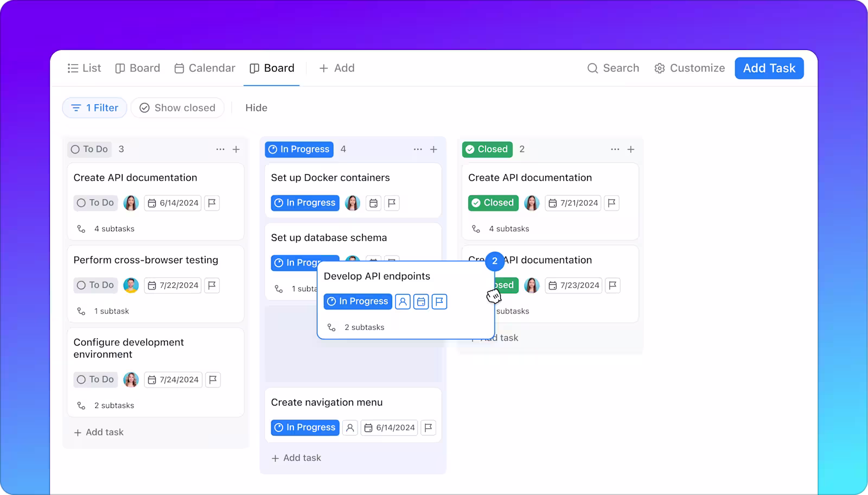Viewport: 868px width, 495px height.
Task: Click the calendar icon on Set up Docker containers card
Action: point(373,202)
